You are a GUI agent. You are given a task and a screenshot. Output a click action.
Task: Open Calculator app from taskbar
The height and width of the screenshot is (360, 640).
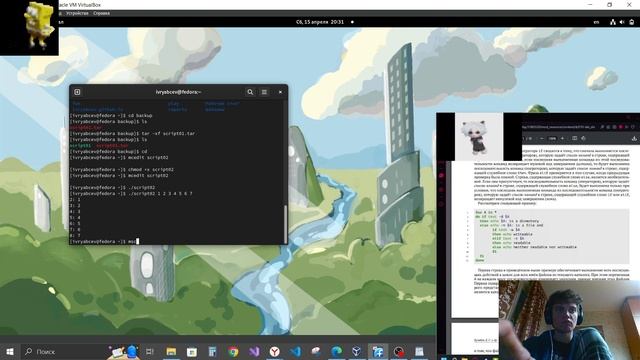tap(212, 351)
